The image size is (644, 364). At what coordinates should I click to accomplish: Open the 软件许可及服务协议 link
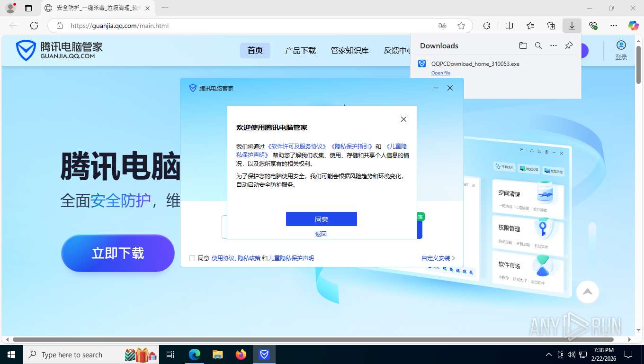[297, 146]
